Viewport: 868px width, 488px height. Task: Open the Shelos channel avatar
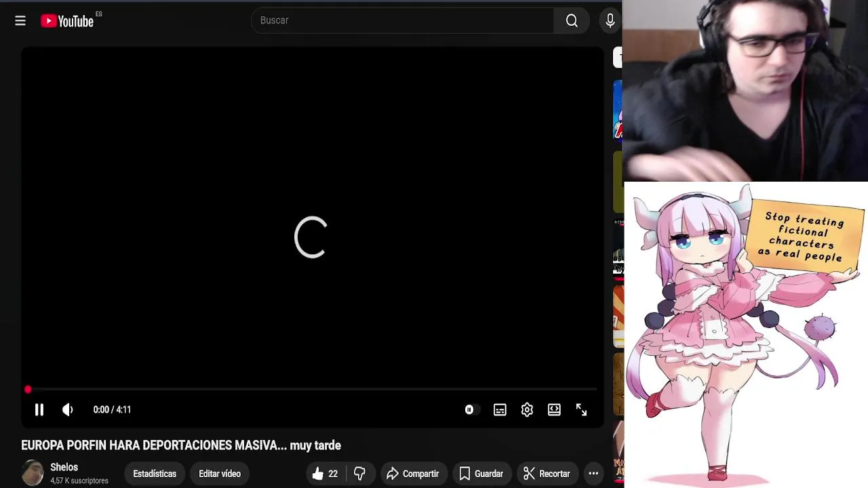[33, 473]
